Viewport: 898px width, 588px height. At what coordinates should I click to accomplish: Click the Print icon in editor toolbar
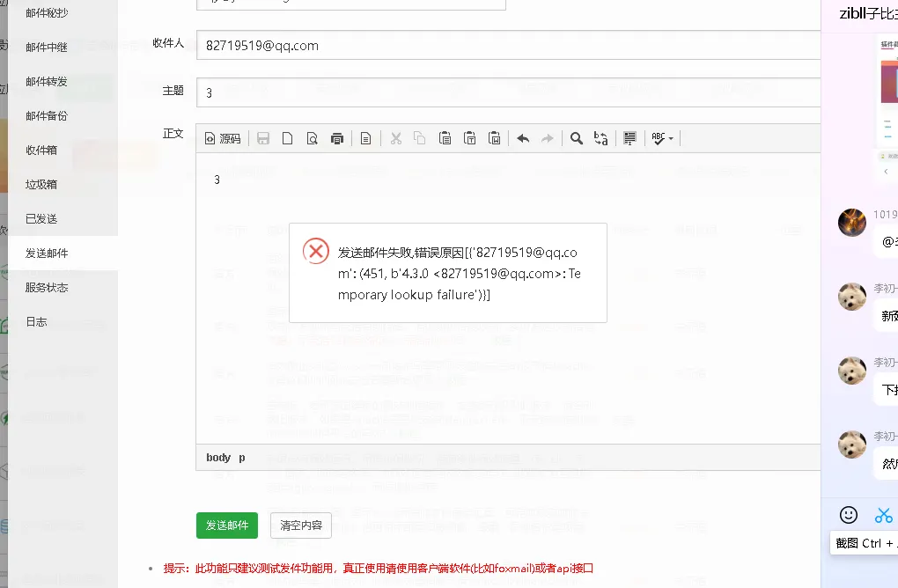[336, 138]
